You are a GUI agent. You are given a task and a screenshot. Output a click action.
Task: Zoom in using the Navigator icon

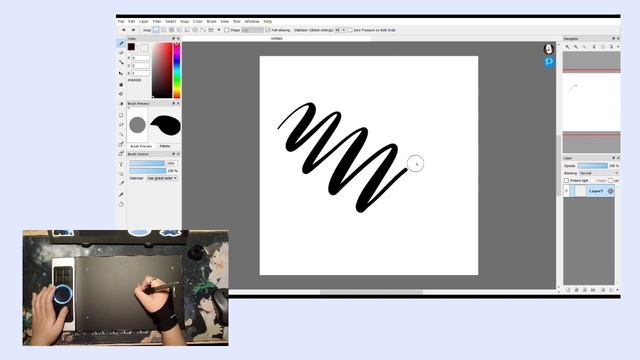[567, 47]
